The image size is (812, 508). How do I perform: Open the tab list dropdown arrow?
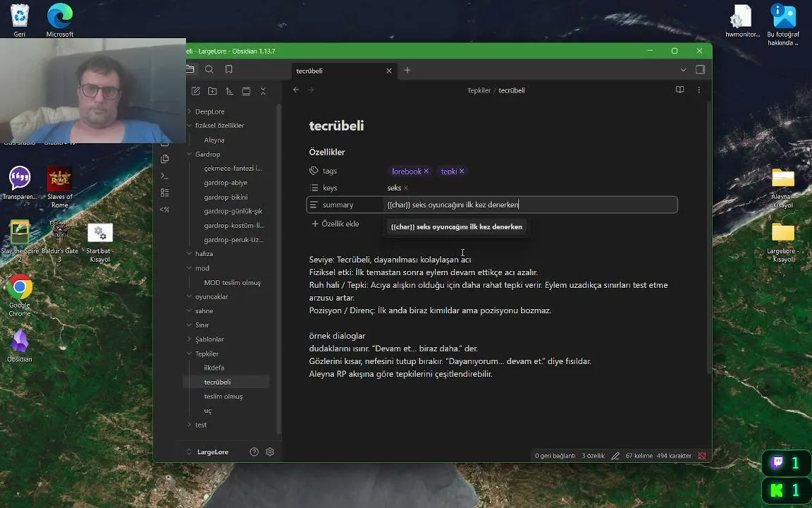point(684,70)
